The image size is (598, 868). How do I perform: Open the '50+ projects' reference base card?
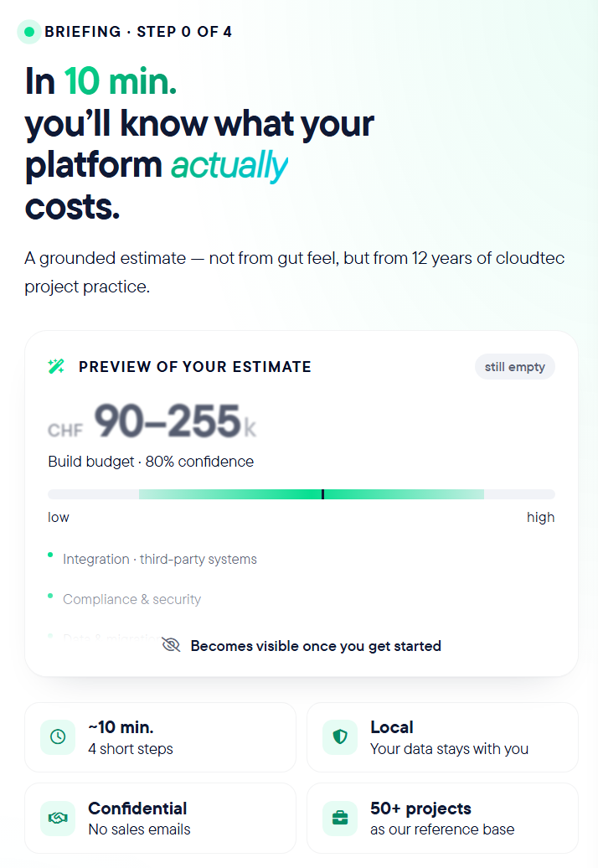(442, 819)
